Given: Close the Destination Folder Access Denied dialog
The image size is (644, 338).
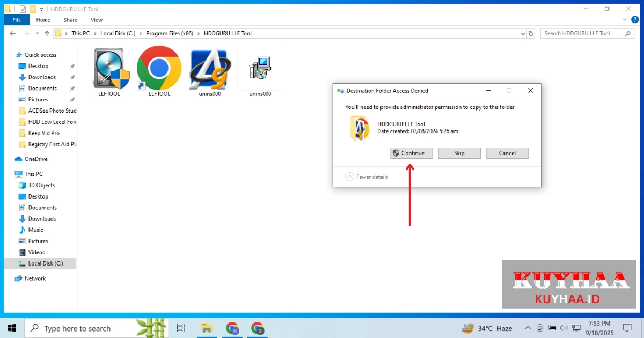Looking at the screenshot, I should coord(530,91).
